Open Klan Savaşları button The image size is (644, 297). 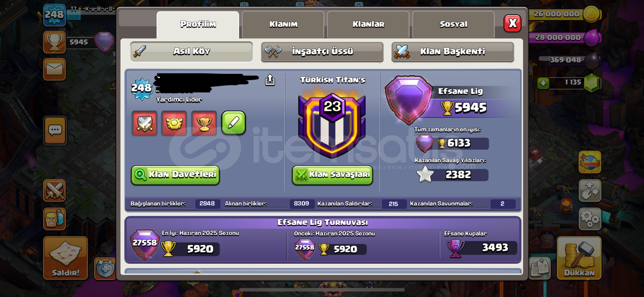click(x=332, y=175)
